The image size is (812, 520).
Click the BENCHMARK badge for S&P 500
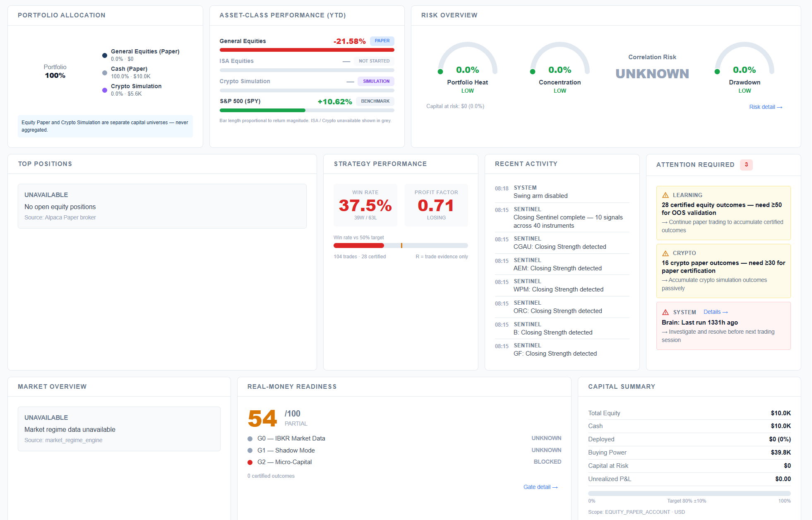(x=375, y=101)
